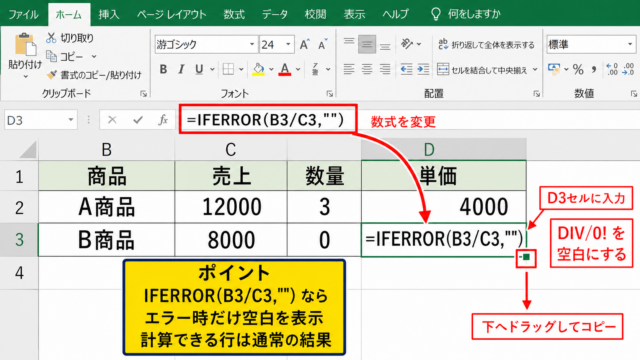Image resolution: width=640 pixels, height=360 pixels.
Task: Click the phonetic guide (furigana) icon
Action: 315,69
